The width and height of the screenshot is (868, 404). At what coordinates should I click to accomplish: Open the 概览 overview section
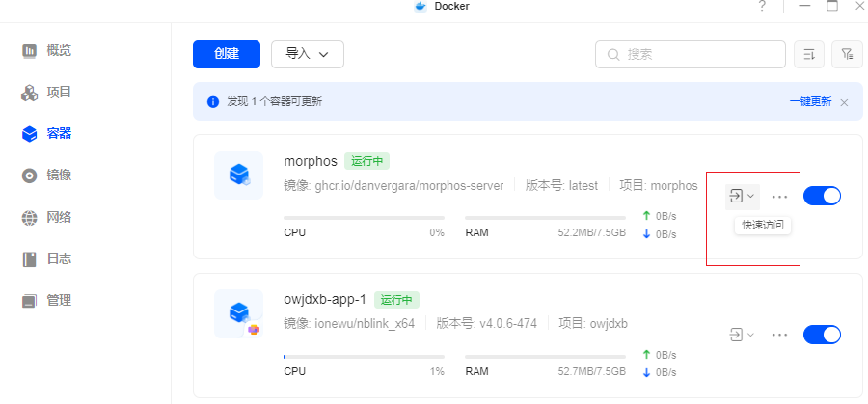[47, 51]
